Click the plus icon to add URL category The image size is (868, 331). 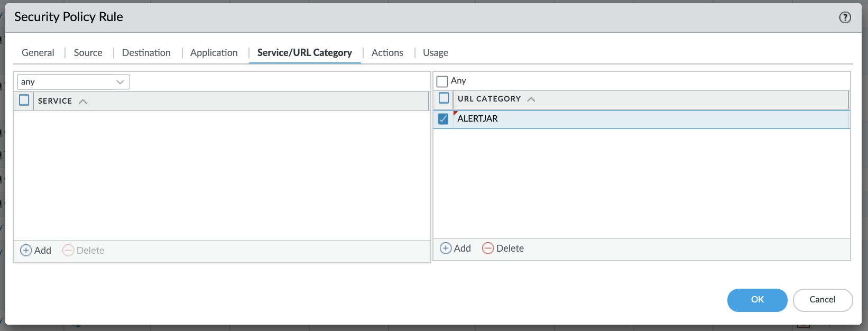[x=446, y=248]
